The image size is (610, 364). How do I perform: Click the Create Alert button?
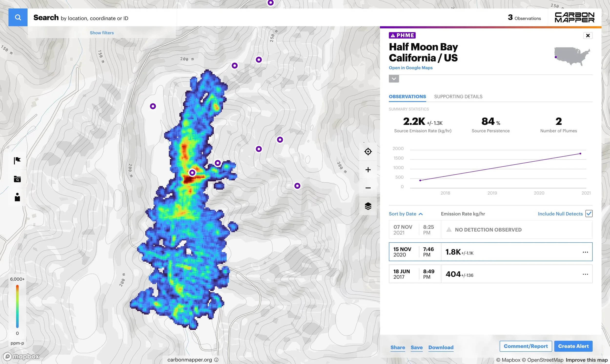(x=573, y=346)
